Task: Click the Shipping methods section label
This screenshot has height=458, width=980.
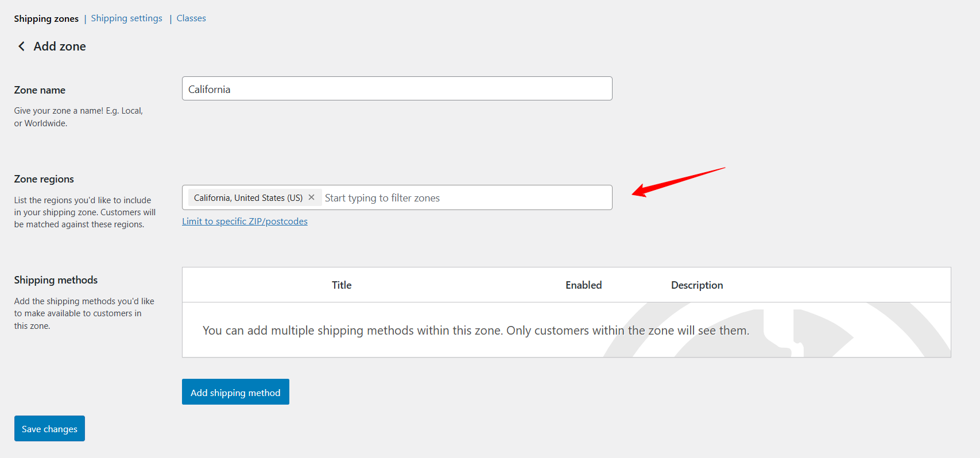Action: [56, 280]
